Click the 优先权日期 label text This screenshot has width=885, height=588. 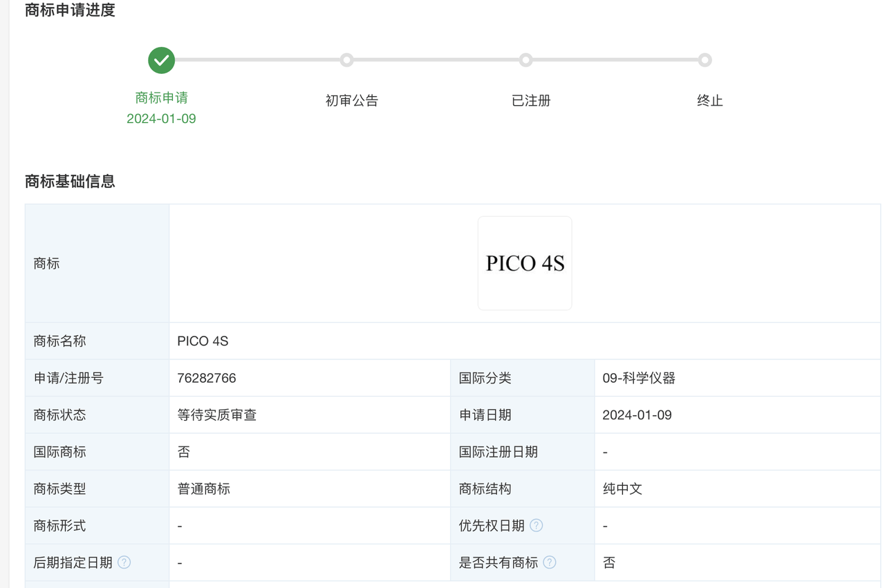[x=492, y=526]
